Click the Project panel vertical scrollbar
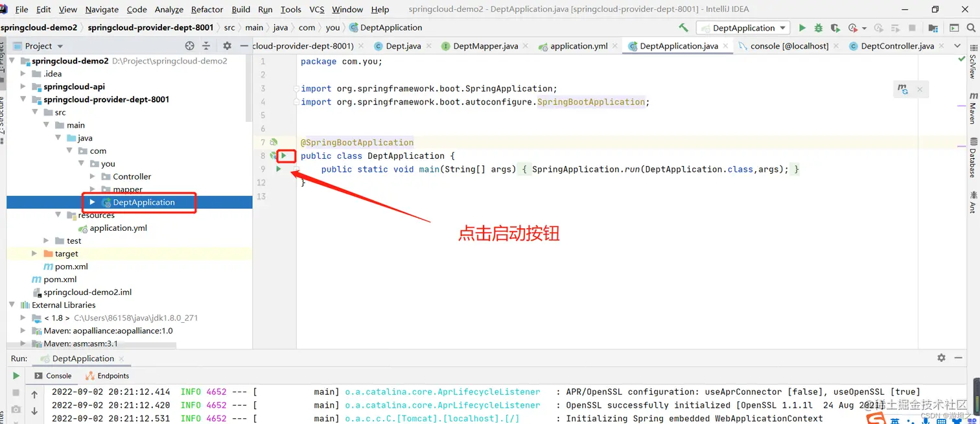Image resolution: width=980 pixels, height=424 pixels. [249, 88]
